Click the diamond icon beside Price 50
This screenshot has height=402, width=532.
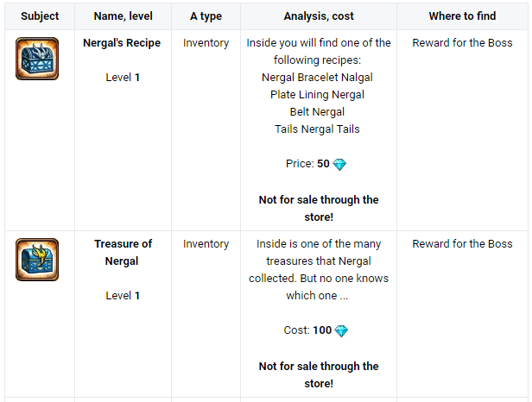point(339,164)
